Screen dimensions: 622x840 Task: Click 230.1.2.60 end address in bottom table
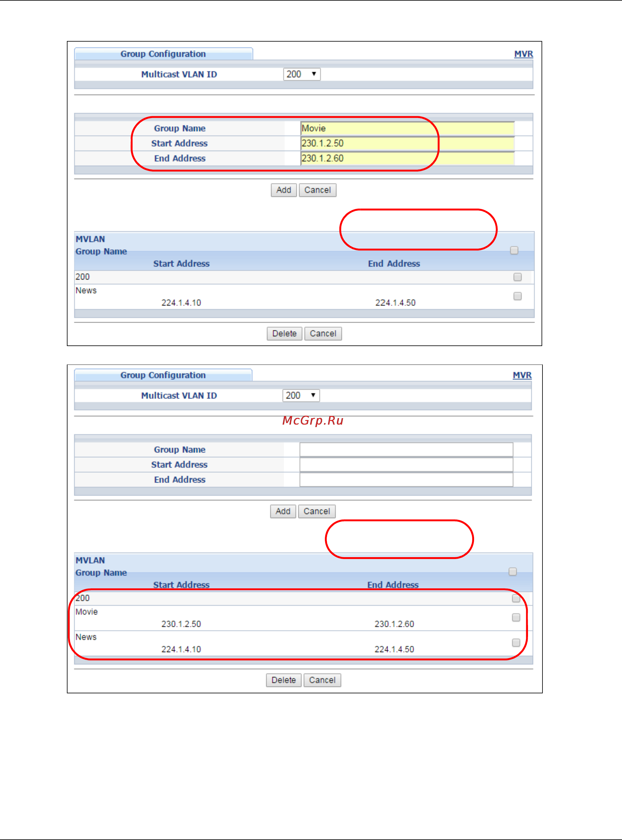(x=394, y=624)
